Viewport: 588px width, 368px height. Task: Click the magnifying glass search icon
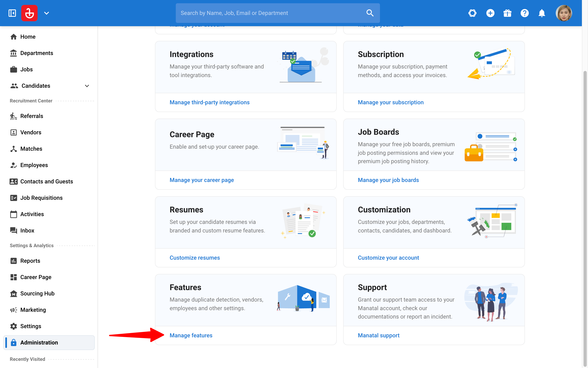coord(370,13)
